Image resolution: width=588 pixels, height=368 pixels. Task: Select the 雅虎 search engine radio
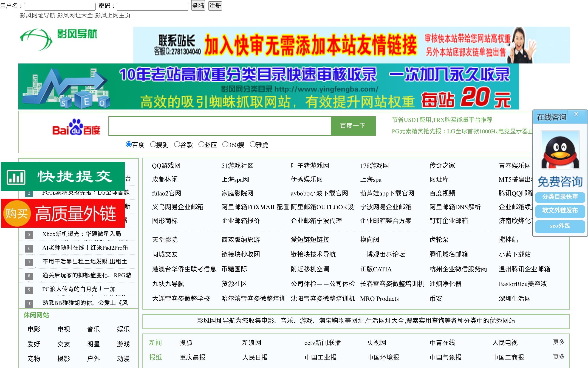click(253, 144)
